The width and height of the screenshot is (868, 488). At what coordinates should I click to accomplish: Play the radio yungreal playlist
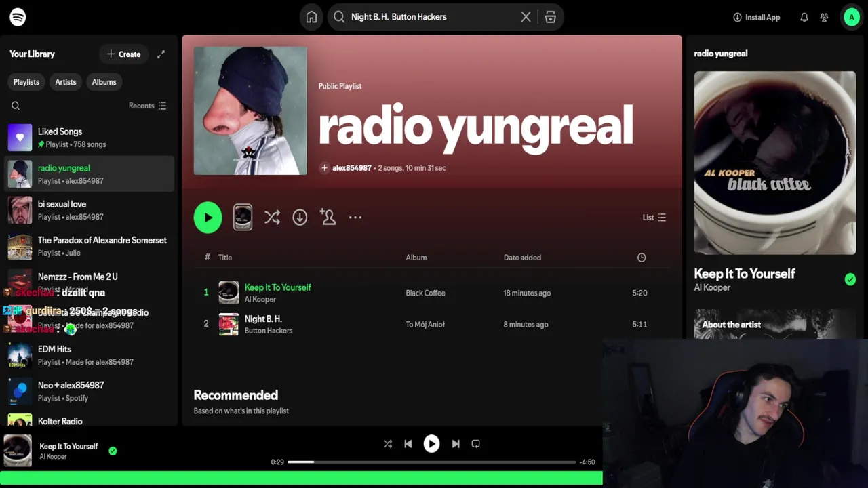208,218
